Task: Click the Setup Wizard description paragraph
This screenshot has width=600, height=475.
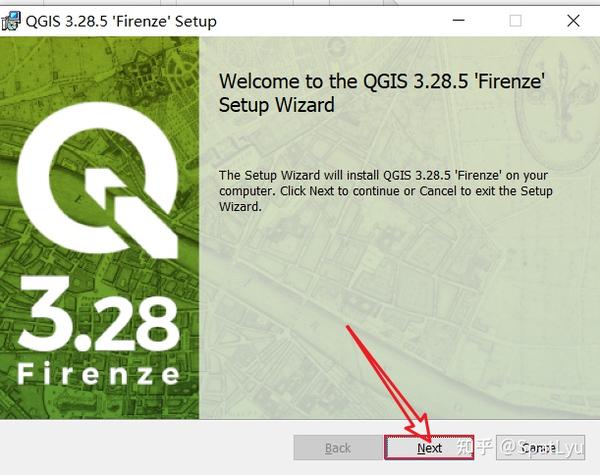Action: tap(386, 191)
